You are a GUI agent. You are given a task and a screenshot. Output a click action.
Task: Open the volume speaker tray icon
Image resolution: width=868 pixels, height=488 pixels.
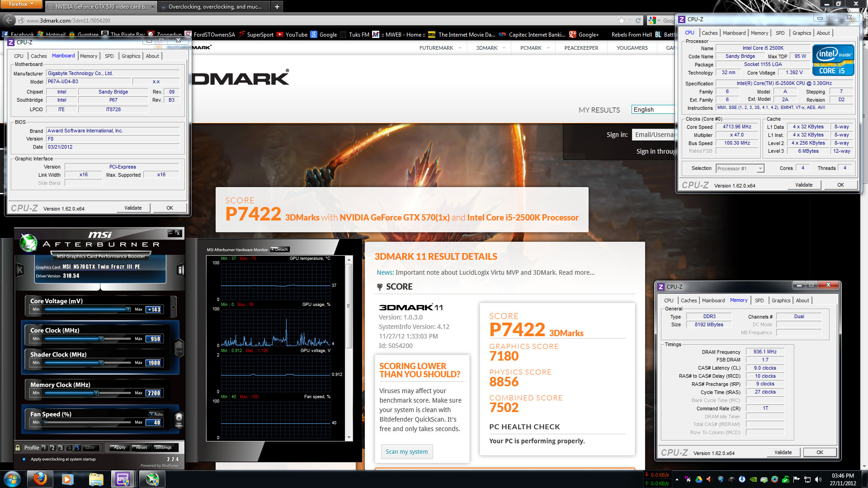[x=818, y=479]
